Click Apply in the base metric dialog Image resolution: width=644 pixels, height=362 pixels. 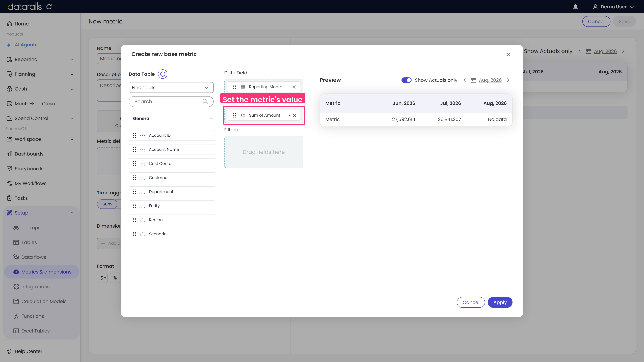500,302
